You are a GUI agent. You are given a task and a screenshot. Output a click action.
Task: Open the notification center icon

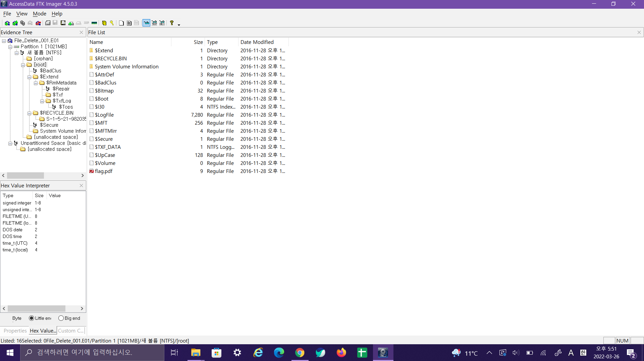(x=631, y=353)
